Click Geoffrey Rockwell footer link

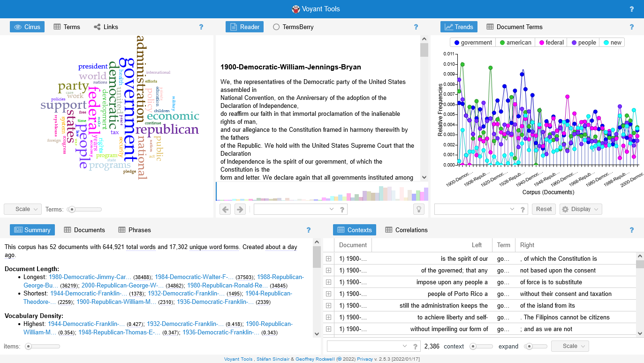(x=315, y=359)
